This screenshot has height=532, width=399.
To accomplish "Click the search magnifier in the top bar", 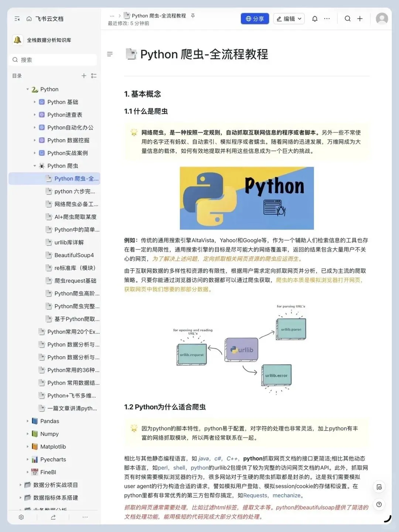I will coord(348,18).
